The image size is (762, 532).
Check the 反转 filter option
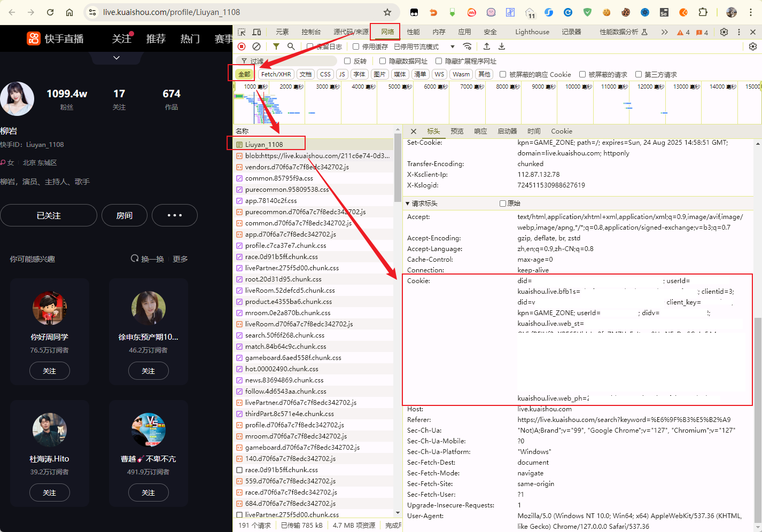347,61
